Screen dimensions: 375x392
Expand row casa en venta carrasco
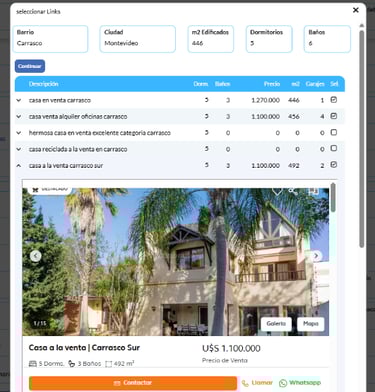pos(19,100)
